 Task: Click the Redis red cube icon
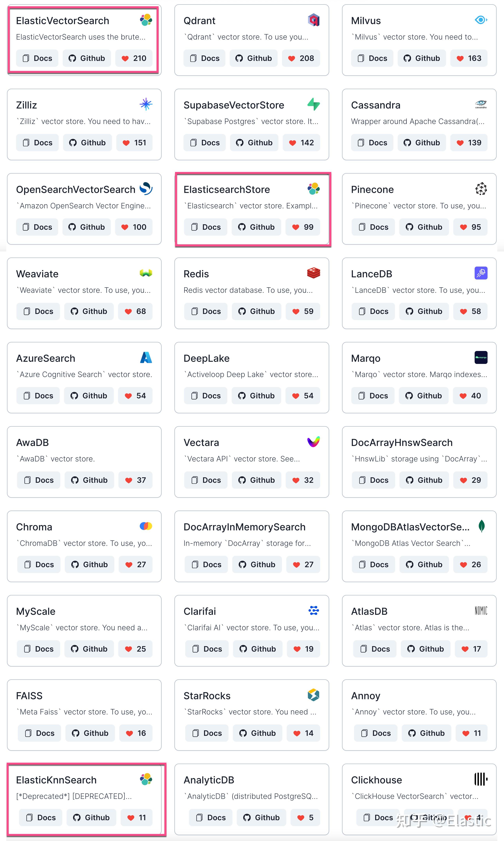point(313,273)
